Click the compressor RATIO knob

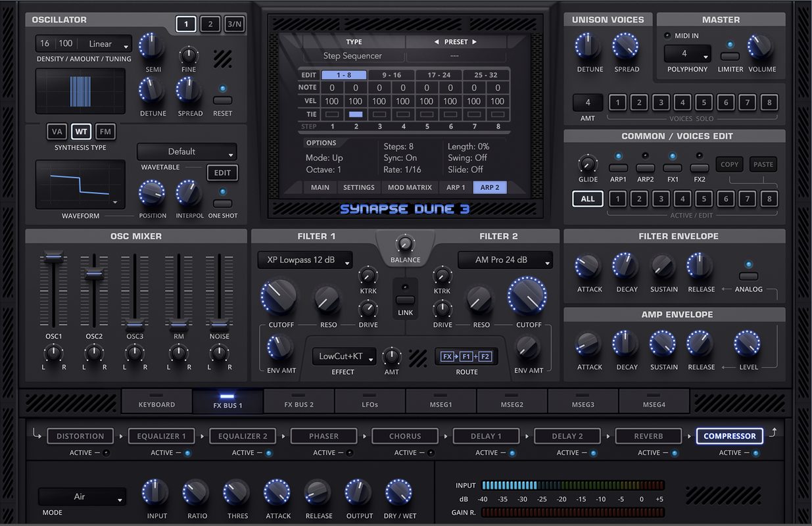[x=197, y=493]
